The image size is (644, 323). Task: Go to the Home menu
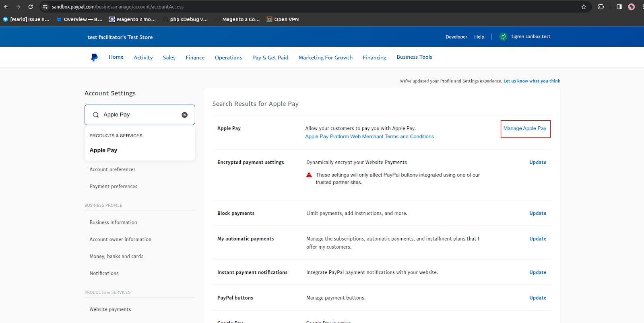coord(116,57)
